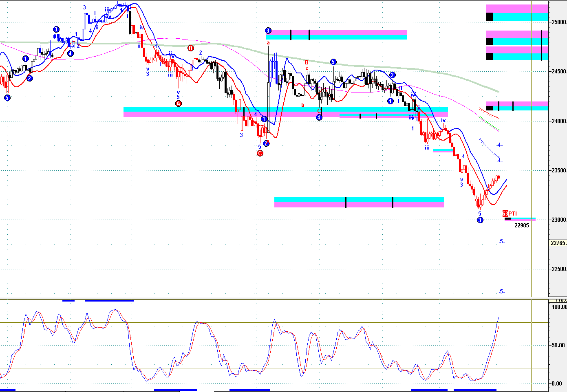
Task: Click the red circled C wave label
Action: (260, 153)
